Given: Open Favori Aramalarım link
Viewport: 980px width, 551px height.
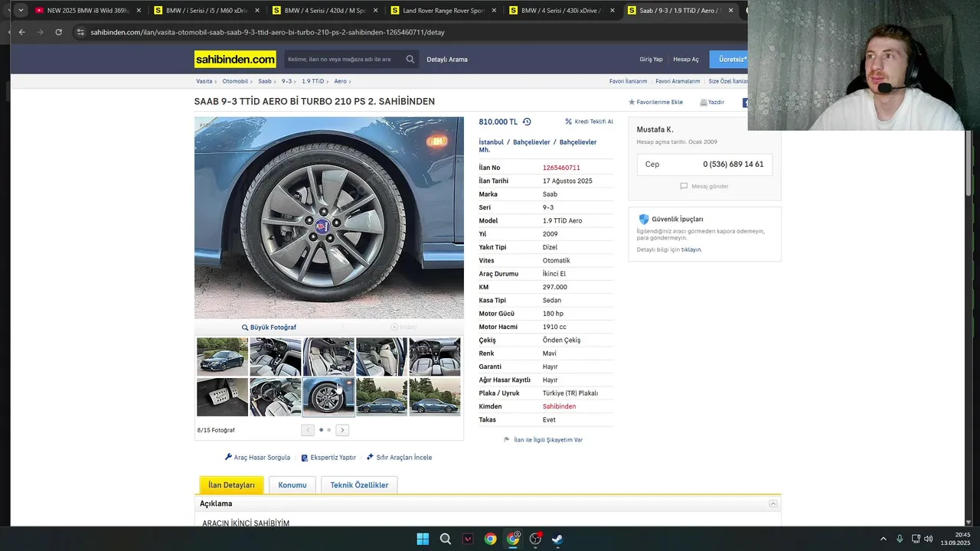Looking at the screenshot, I should pyautogui.click(x=678, y=81).
